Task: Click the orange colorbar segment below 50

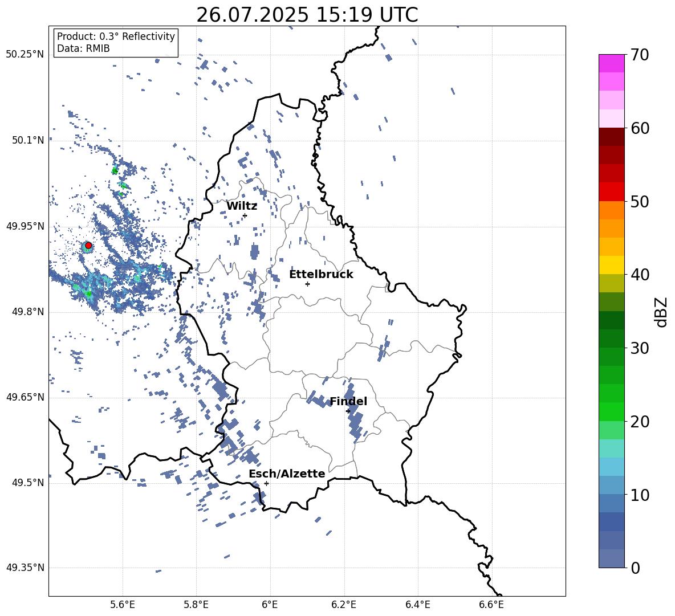Action: [612, 210]
